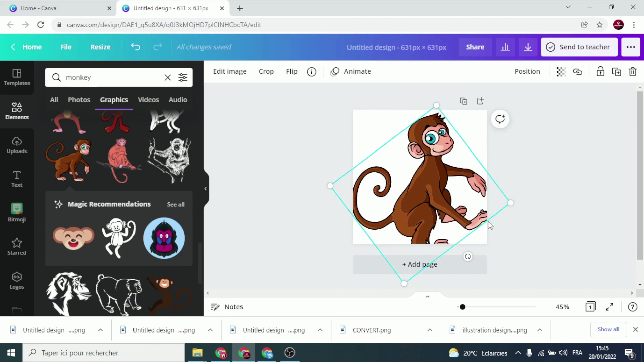Toggle the Videos filter tab
This screenshot has width=644, height=362.
tap(149, 100)
